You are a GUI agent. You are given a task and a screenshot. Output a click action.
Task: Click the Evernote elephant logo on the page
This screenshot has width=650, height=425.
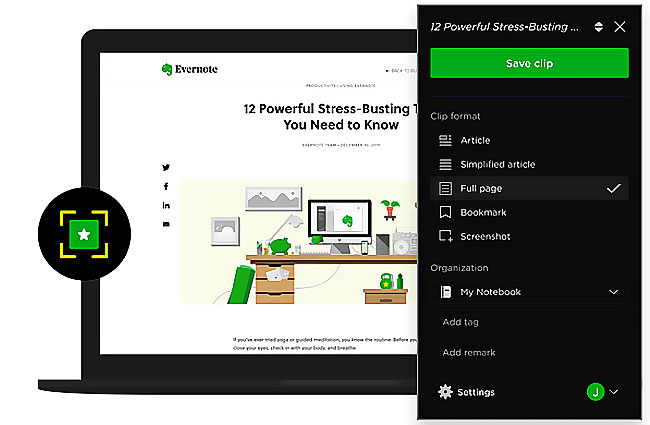pyautogui.click(x=167, y=69)
